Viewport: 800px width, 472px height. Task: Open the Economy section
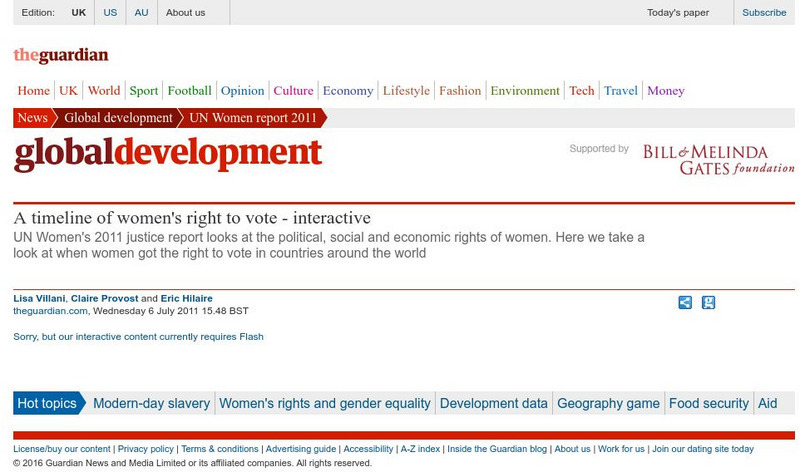(348, 91)
